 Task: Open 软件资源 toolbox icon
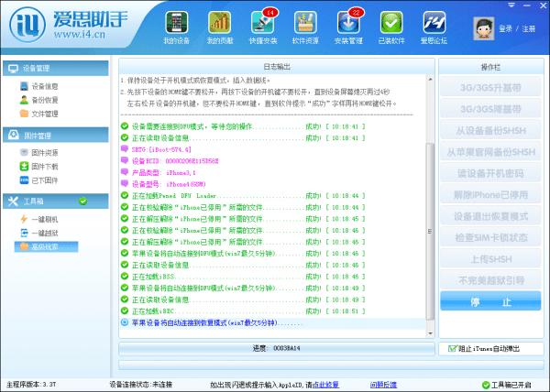coord(305,28)
